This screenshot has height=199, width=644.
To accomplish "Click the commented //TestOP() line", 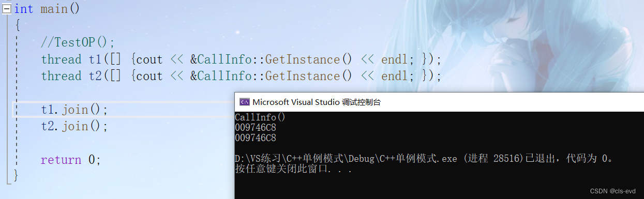I will (78, 42).
